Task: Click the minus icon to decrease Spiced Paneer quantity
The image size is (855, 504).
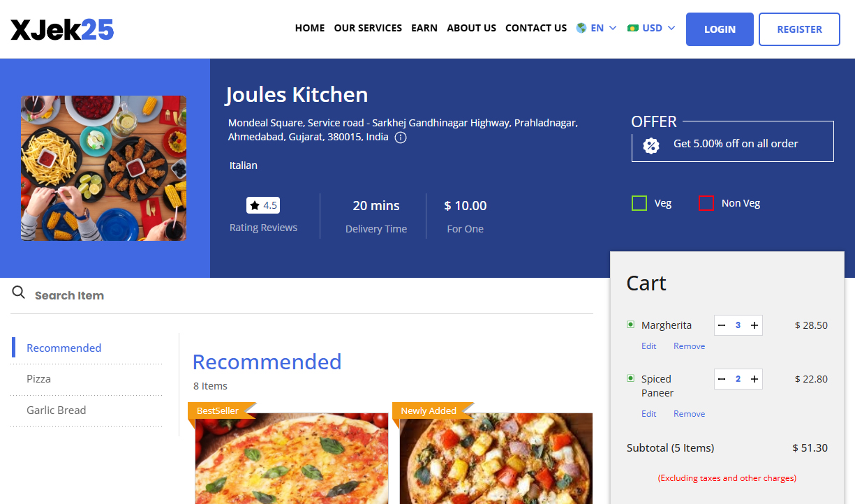Action: (722, 378)
